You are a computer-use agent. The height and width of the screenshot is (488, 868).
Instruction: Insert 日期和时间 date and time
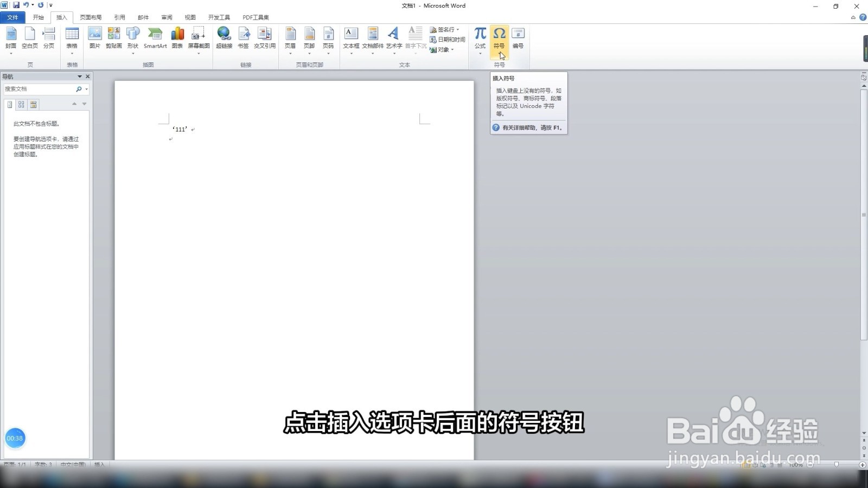pos(448,40)
